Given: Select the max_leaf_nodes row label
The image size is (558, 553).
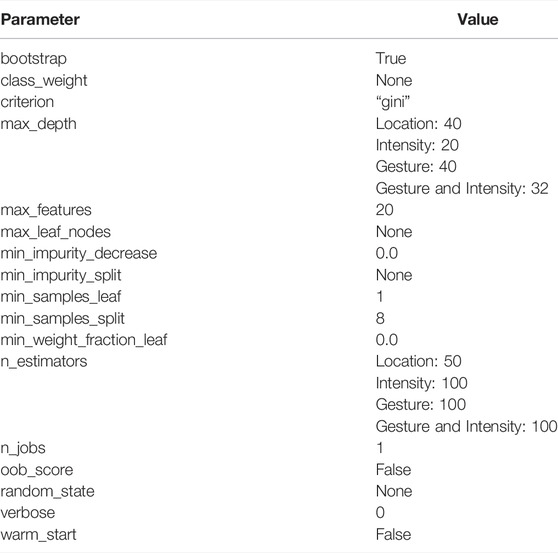Looking at the screenshot, I should coord(56,232).
